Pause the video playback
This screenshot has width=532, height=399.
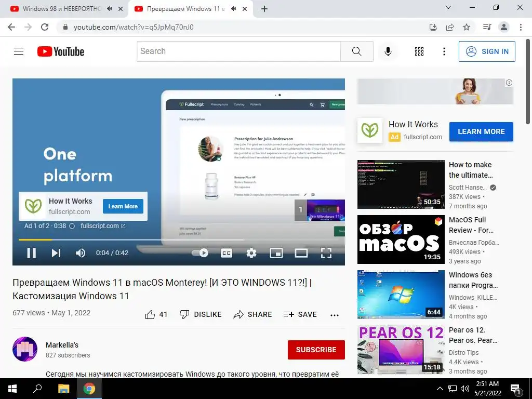coord(31,253)
